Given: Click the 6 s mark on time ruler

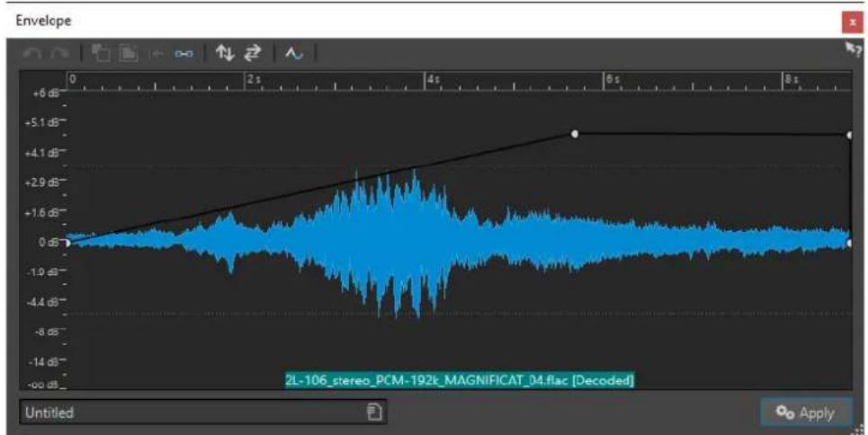Looking at the screenshot, I should [x=612, y=79].
